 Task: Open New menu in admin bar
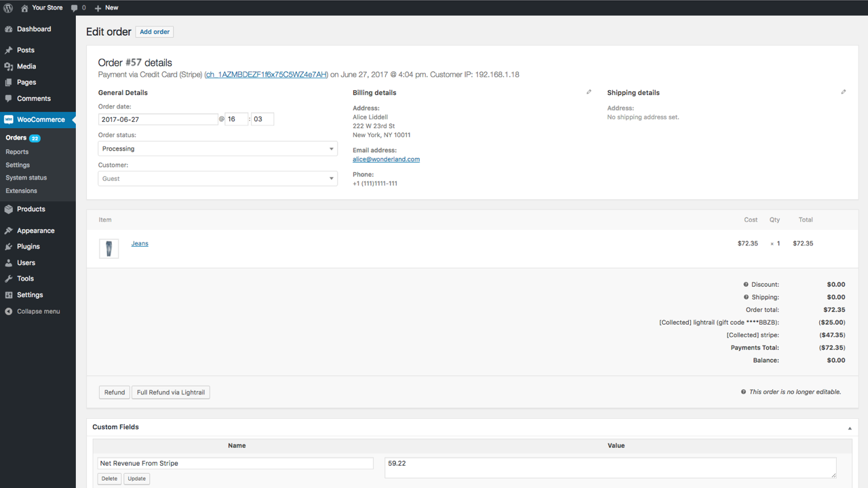click(x=106, y=8)
